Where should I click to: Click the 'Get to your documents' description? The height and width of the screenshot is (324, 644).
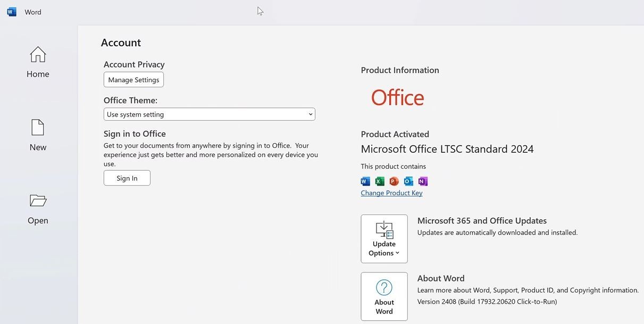[x=211, y=155]
